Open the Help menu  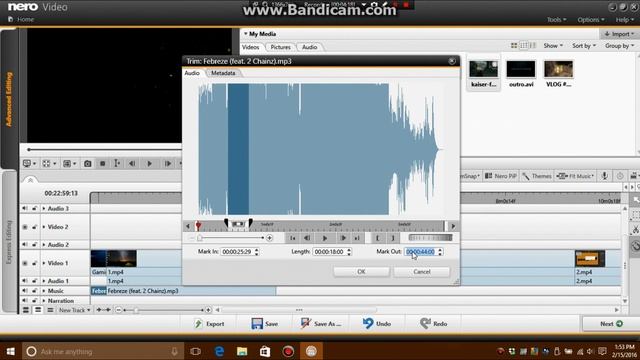click(x=624, y=20)
